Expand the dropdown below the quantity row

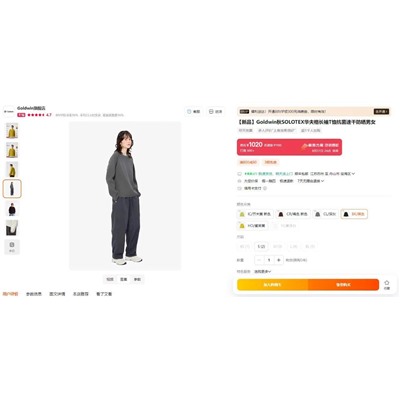(x=263, y=272)
